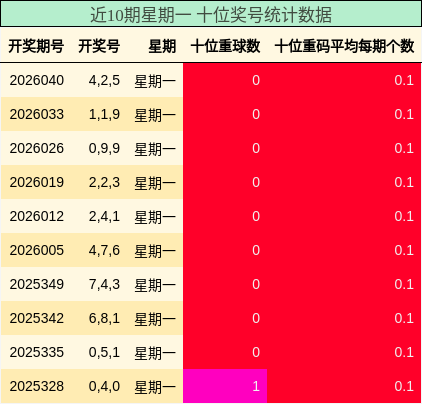This screenshot has height=404, width=422.
Task: Click issue number 2025335
Action: click(37, 352)
